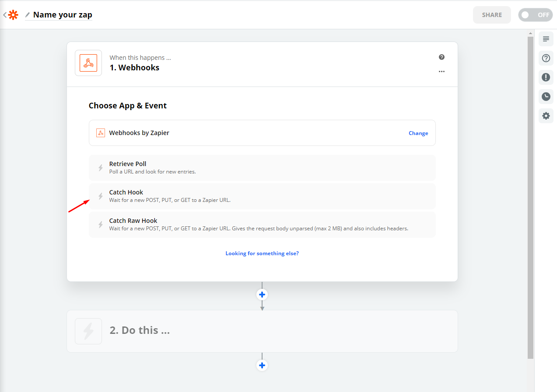The width and height of the screenshot is (557, 392).
Task: Open the sidebar help question icon
Action: click(x=546, y=58)
